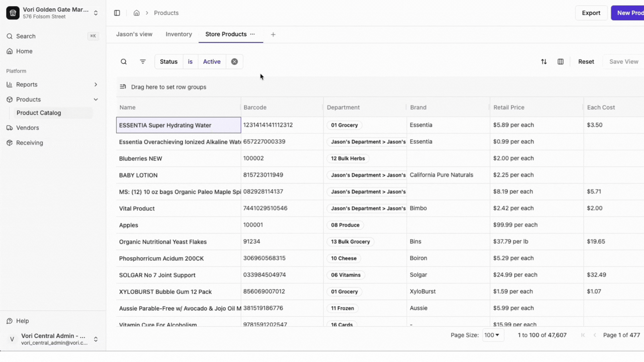This screenshot has width=644, height=362.
Task: Change the Active filter value
Action: 212,62
